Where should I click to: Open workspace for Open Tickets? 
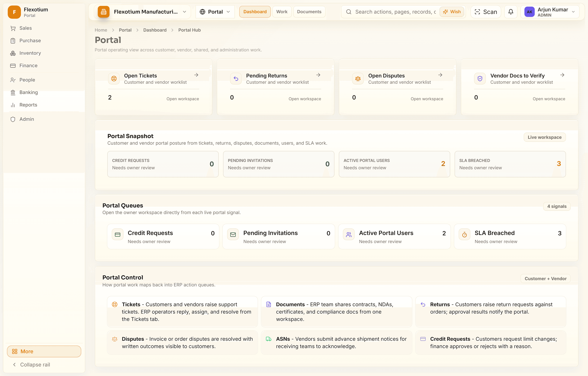(x=183, y=99)
